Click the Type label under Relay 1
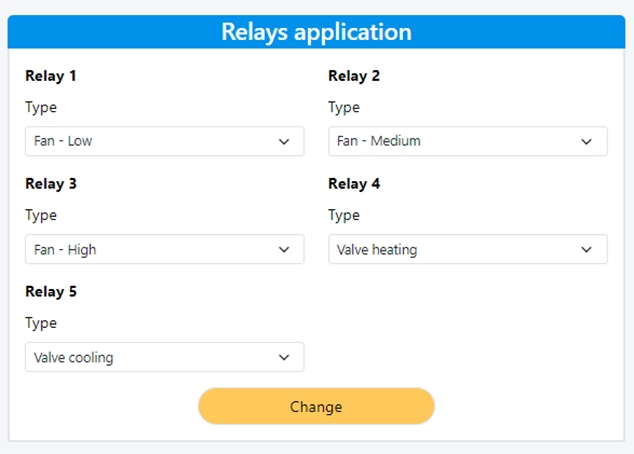Screen dimensions: 634x454 coord(41,108)
